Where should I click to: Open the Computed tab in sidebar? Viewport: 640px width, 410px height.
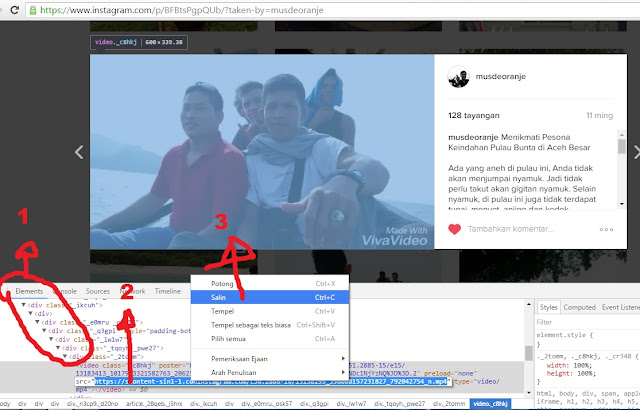pyautogui.click(x=579, y=307)
